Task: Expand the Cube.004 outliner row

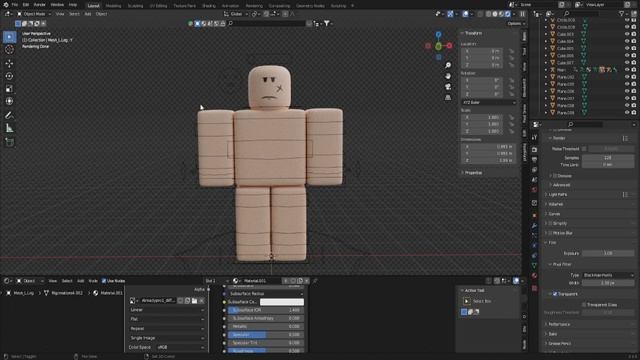Action: pos(546,41)
